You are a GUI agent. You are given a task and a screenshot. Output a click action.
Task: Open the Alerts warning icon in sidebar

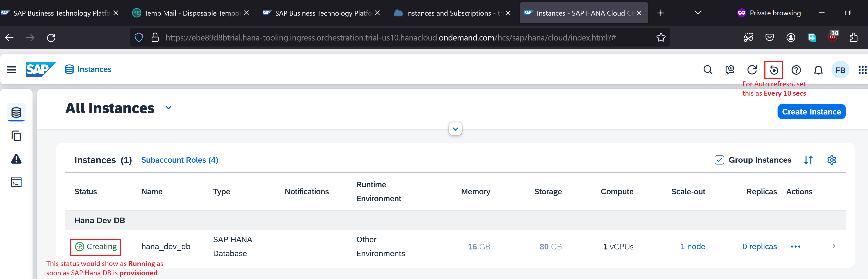point(16,159)
